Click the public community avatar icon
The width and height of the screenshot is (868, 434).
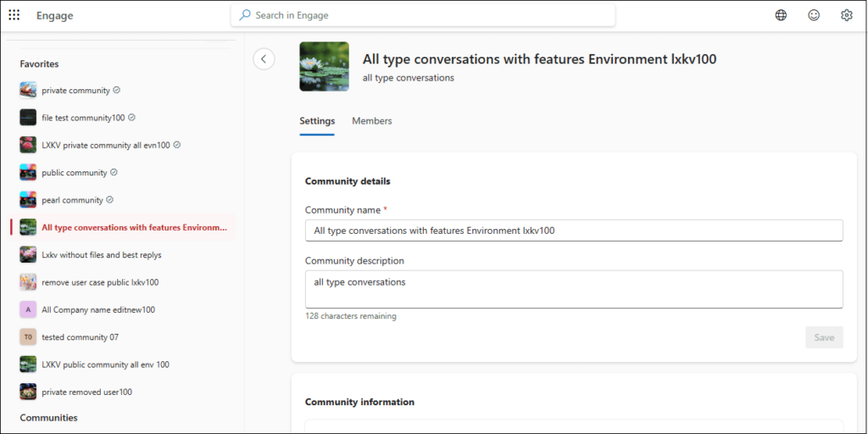(x=28, y=172)
